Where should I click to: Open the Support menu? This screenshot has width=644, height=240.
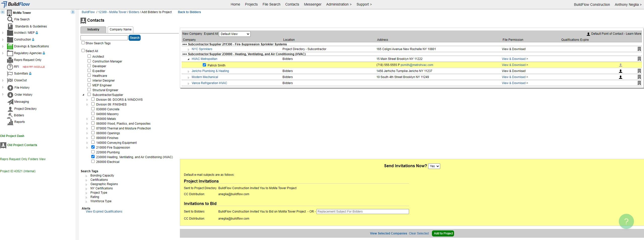click(x=364, y=4)
